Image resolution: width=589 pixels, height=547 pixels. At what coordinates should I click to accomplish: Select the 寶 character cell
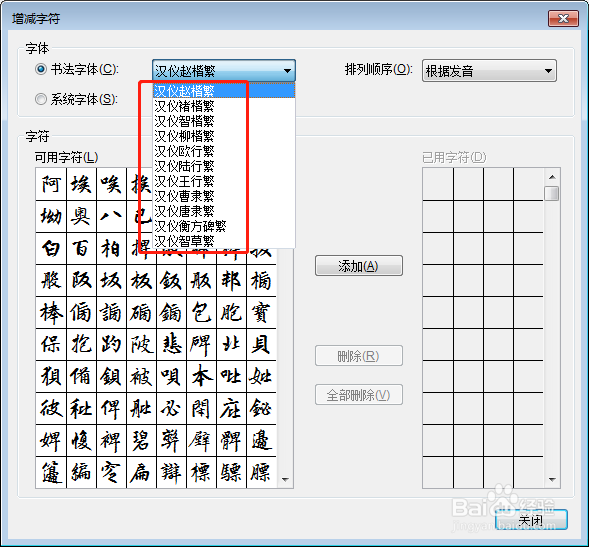click(261, 313)
